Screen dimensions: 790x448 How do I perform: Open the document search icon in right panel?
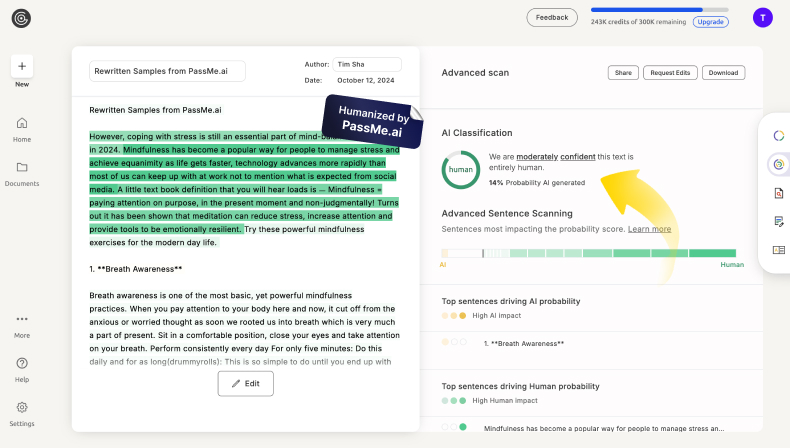pos(778,193)
